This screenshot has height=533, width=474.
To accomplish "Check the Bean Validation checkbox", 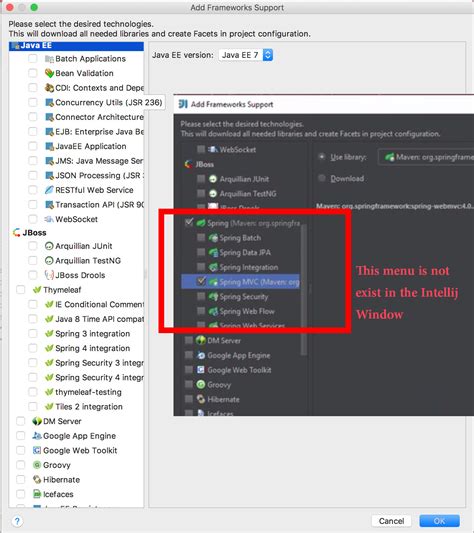I will point(33,73).
